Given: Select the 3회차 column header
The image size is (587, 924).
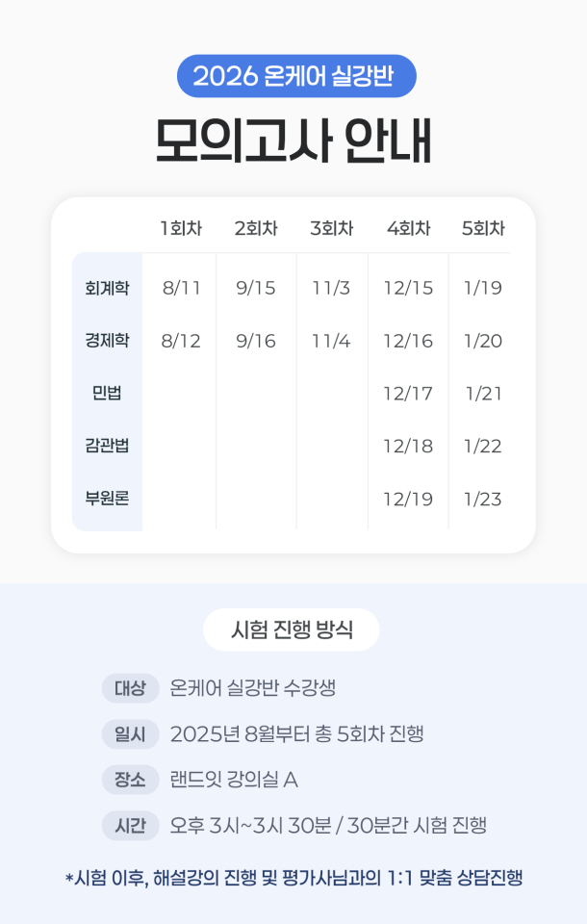Looking at the screenshot, I should coord(332,228).
